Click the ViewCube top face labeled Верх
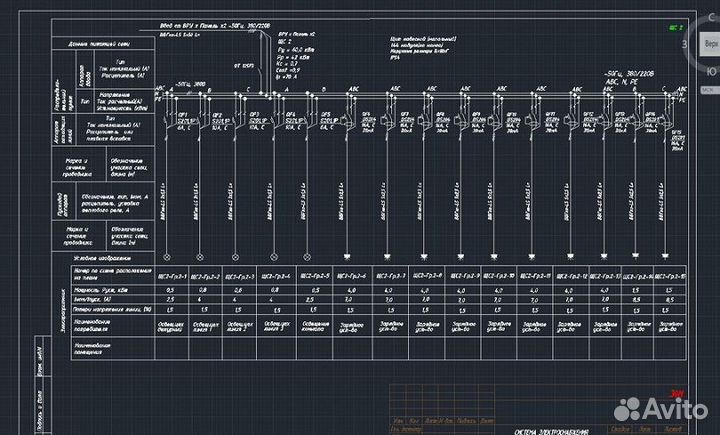The image size is (720, 435). 711,44
